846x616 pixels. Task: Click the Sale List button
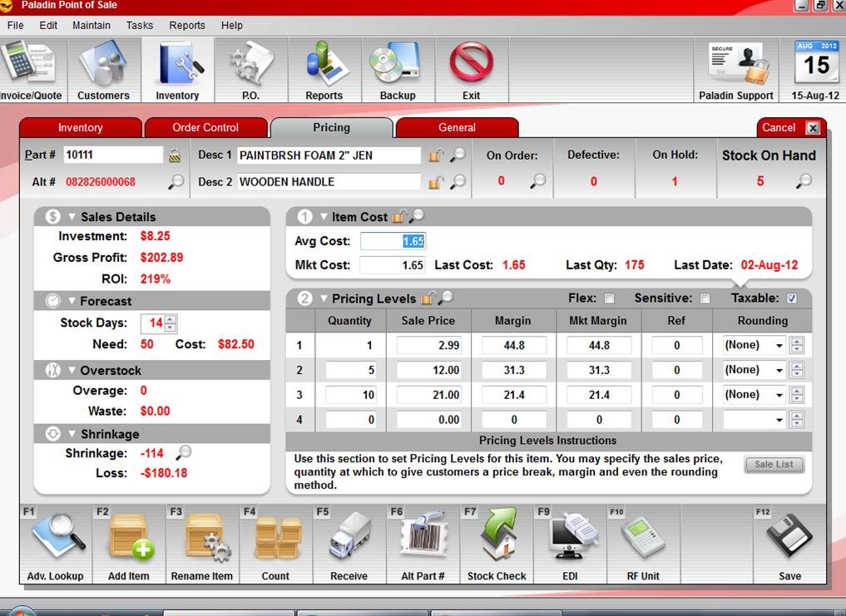[774, 465]
